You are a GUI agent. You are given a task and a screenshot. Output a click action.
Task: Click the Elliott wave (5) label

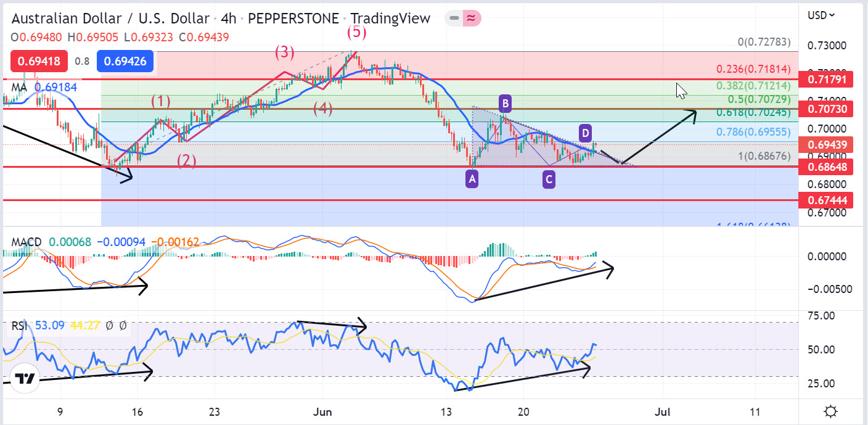(x=357, y=31)
